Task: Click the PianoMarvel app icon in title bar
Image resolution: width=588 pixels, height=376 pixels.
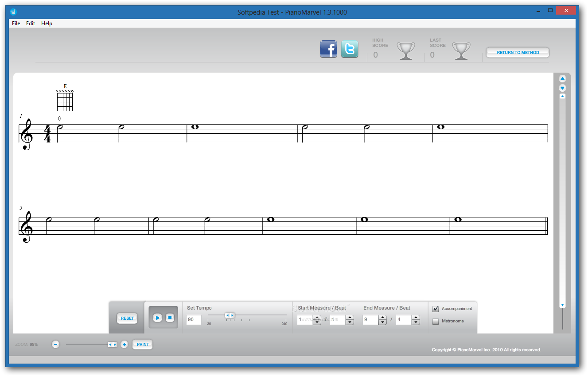Action: click(13, 12)
